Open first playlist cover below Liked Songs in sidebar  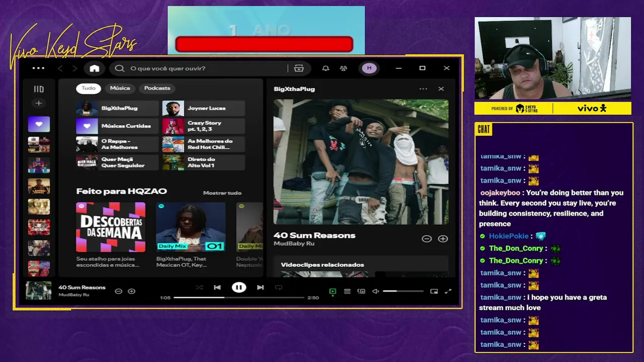click(x=39, y=145)
